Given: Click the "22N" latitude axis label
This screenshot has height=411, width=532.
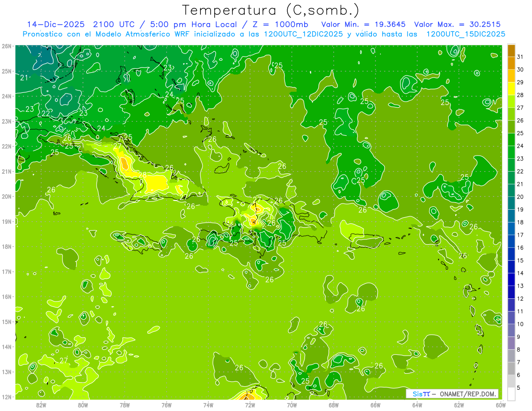Looking at the screenshot, I should coord(6,146).
